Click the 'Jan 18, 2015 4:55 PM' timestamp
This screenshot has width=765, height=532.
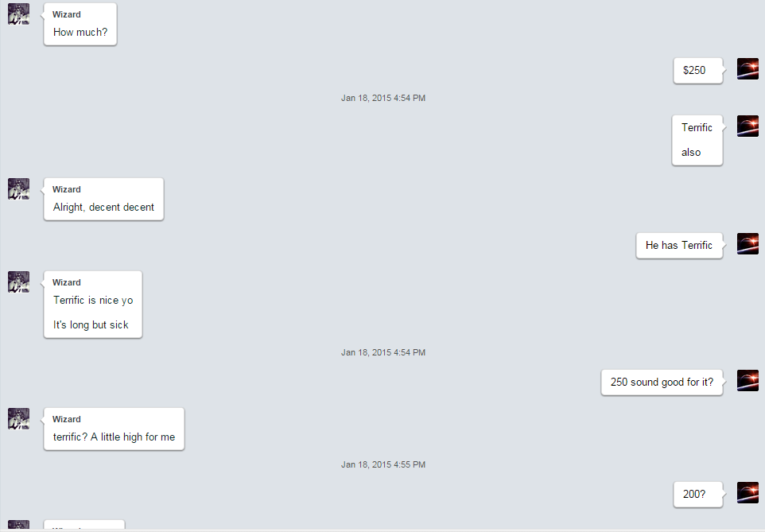tap(383, 464)
